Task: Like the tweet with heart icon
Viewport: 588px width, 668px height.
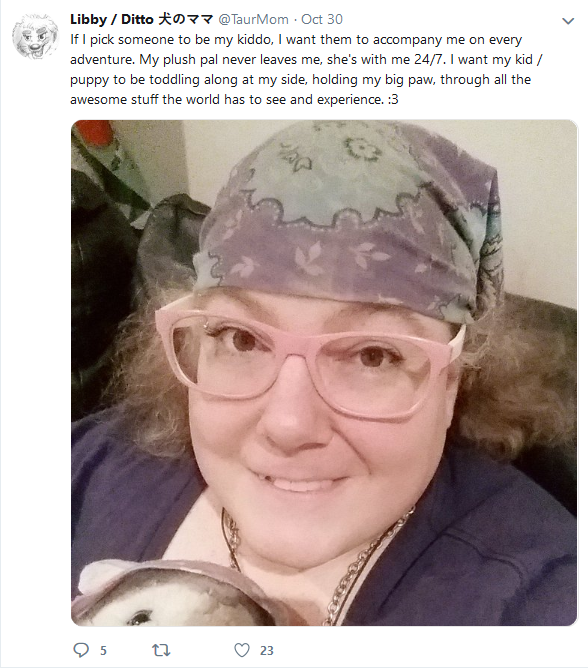Action: click(242, 650)
